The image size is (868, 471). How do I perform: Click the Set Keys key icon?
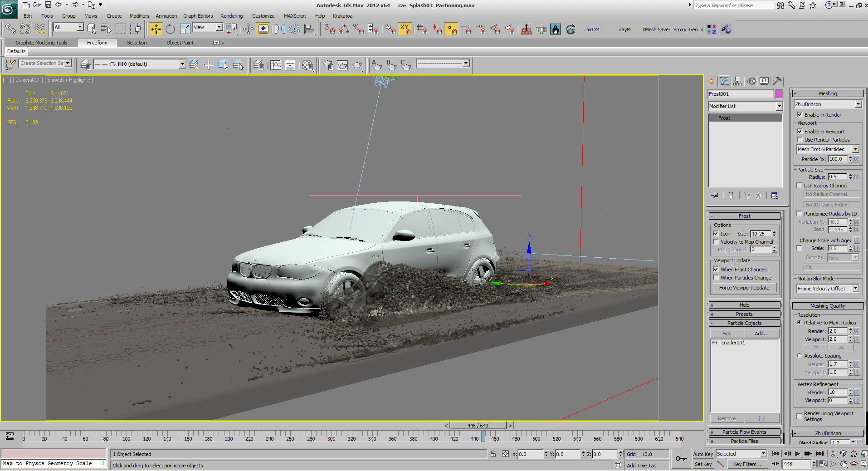pos(681,459)
